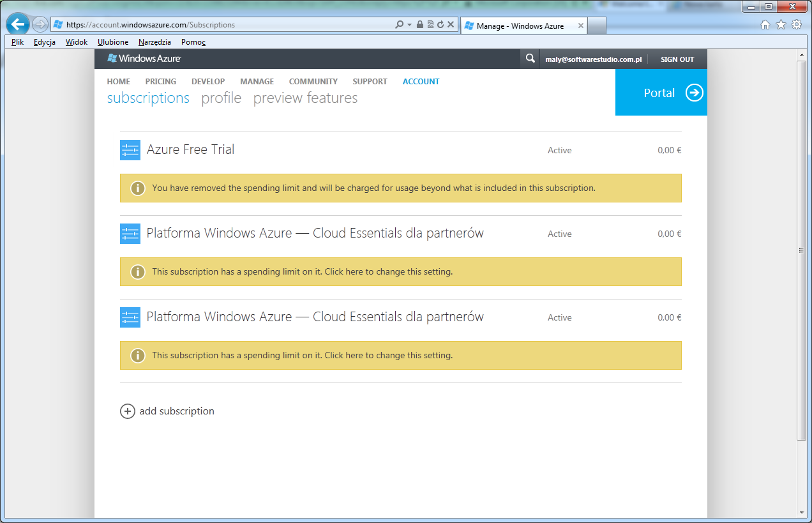812x523 pixels.
Task: Open the Azure Free Trial subscription title
Action: [191, 149]
